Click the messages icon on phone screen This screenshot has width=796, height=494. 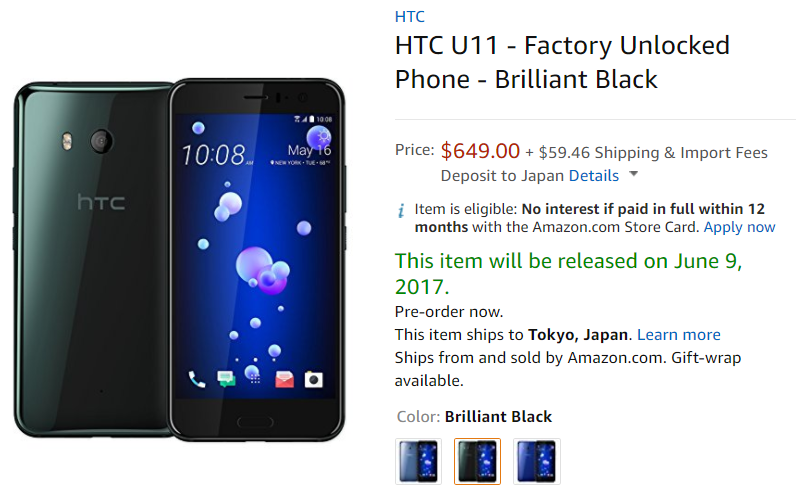(226, 379)
